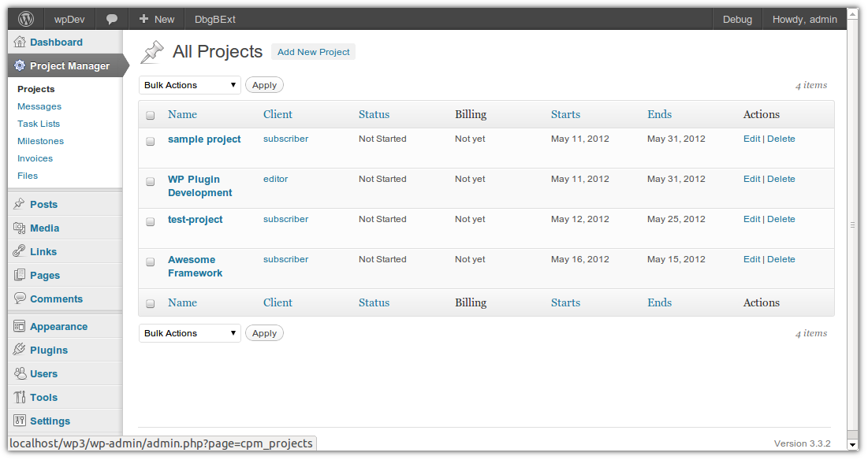Click the Users icon in sidebar
This screenshot has width=868, height=460.
tap(20, 373)
